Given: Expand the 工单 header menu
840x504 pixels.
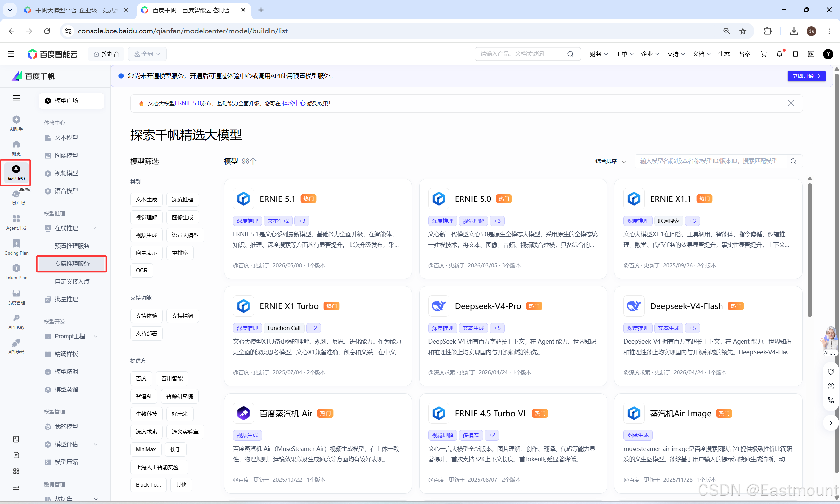Looking at the screenshot, I should tap(624, 54).
